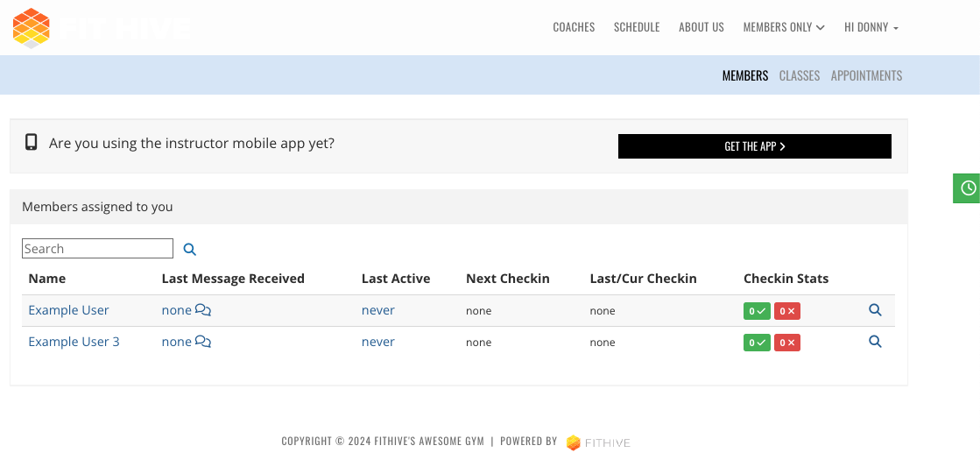
Task: Click the Fit Hive hexagon logo
Action: [x=32, y=28]
